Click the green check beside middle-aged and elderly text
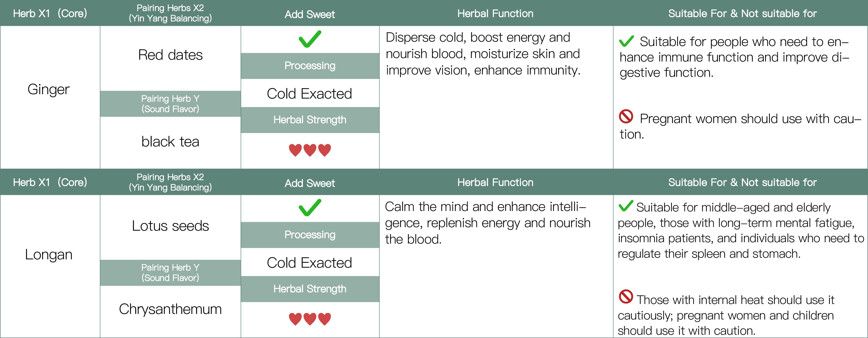Screen dimensions: 868x338 pos(625,206)
